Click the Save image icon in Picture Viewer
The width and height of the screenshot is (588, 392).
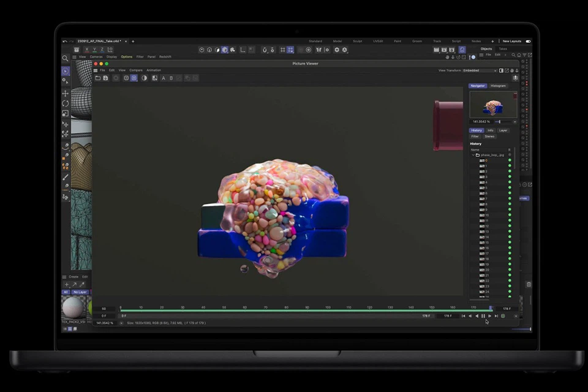[x=105, y=78]
